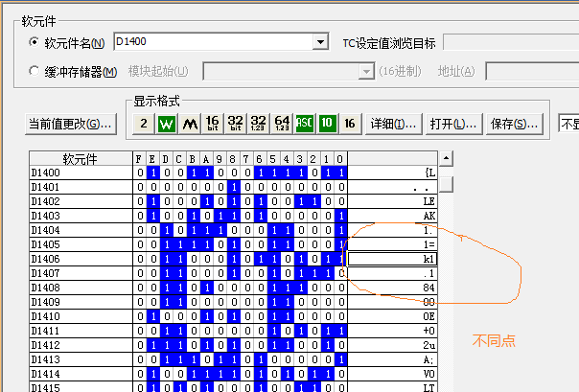
Task: Choose the 64-bit real number format icon
Action: pos(282,124)
